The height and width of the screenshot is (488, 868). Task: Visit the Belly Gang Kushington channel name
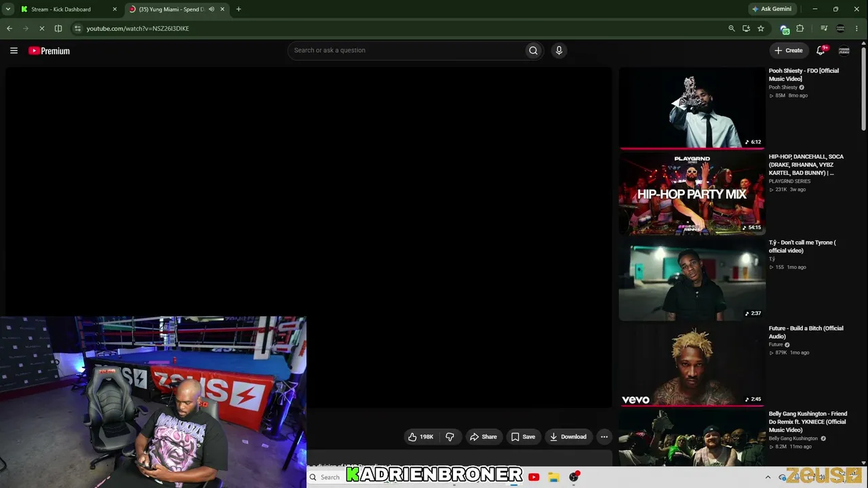(x=793, y=439)
